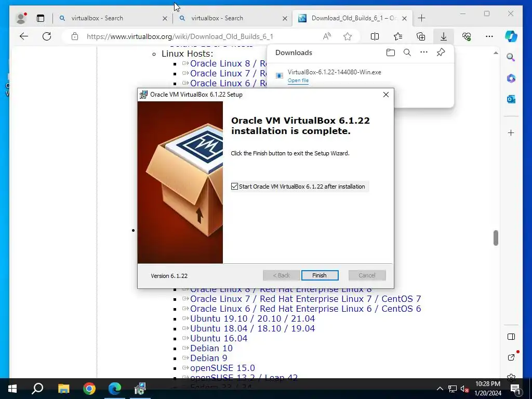Add this page to favorites star
532x399 pixels.
(348, 36)
